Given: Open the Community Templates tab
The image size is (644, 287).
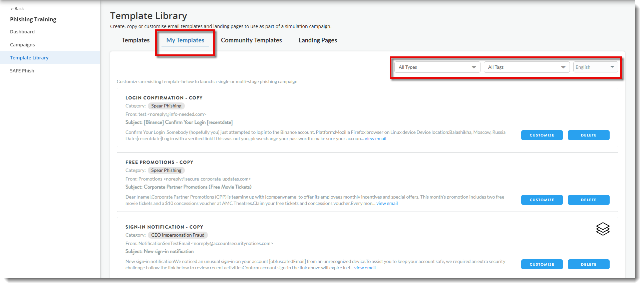Looking at the screenshot, I should (251, 40).
